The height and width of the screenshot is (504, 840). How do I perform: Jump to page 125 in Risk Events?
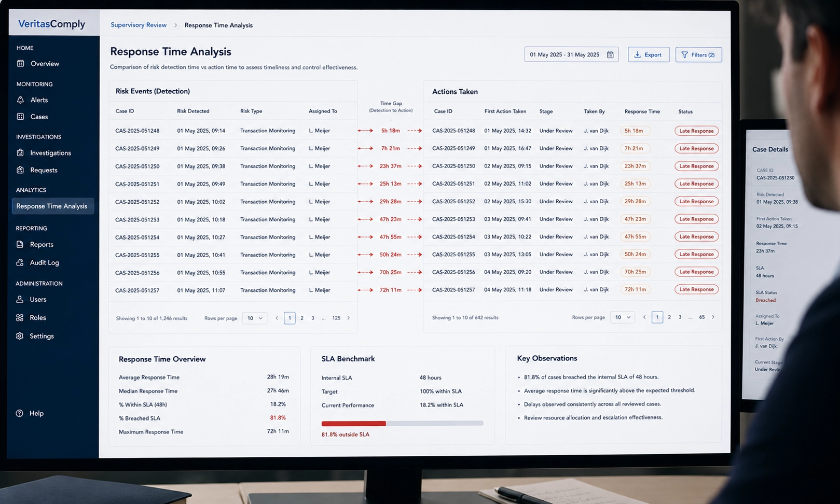click(x=336, y=318)
